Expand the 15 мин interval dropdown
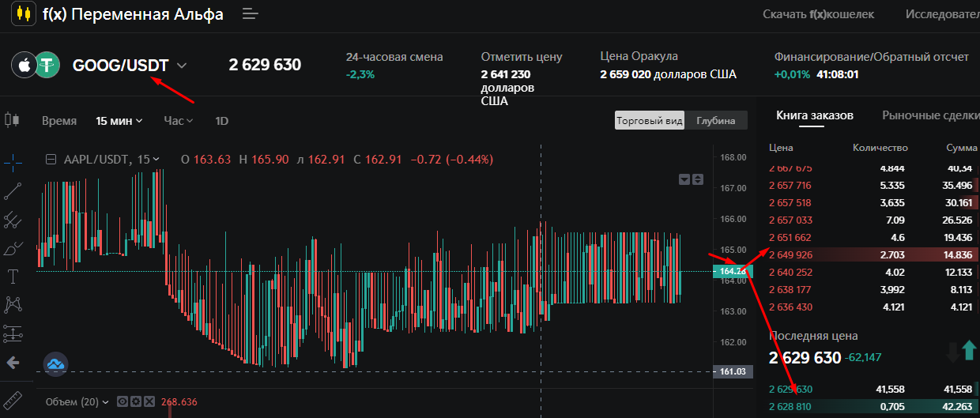The height and width of the screenshot is (418, 980). [119, 121]
